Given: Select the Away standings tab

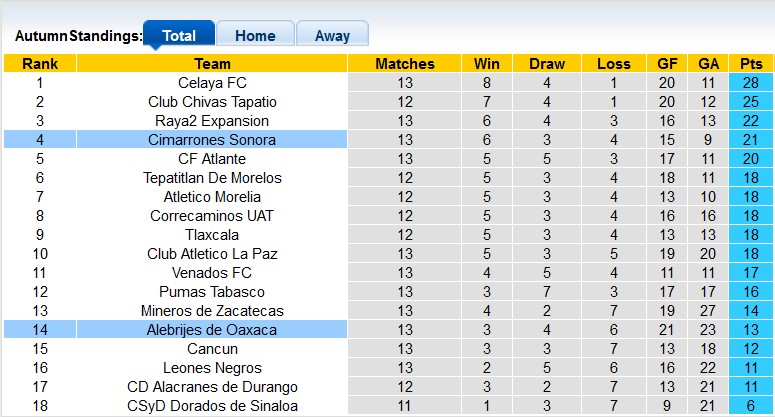Looking at the screenshot, I should point(332,35).
